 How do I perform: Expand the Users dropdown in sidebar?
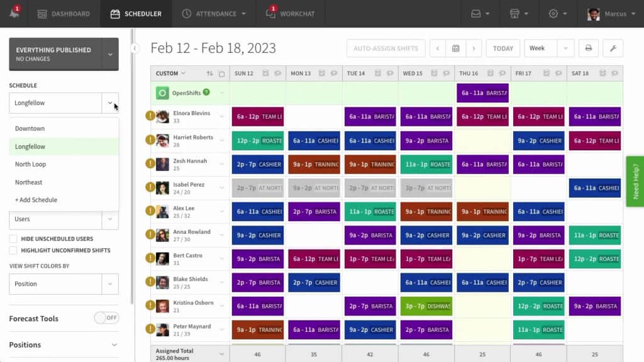pyautogui.click(x=110, y=219)
